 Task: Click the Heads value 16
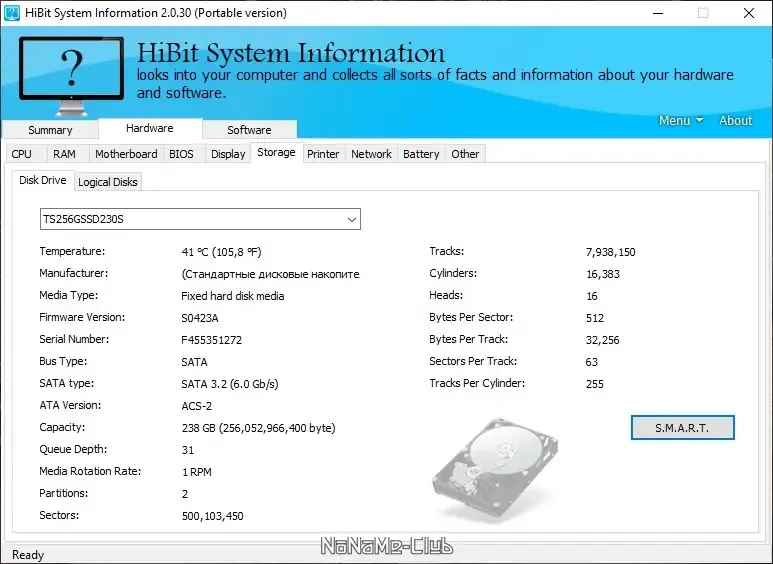pyautogui.click(x=592, y=296)
